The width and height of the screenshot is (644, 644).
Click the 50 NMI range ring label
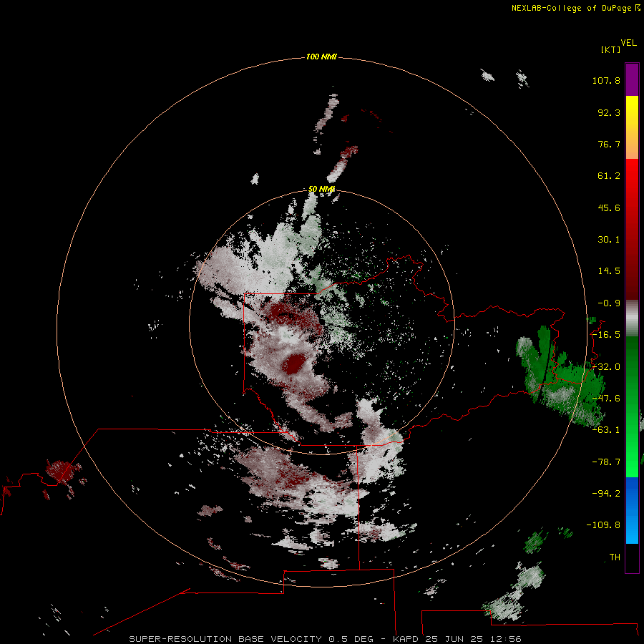(x=321, y=189)
